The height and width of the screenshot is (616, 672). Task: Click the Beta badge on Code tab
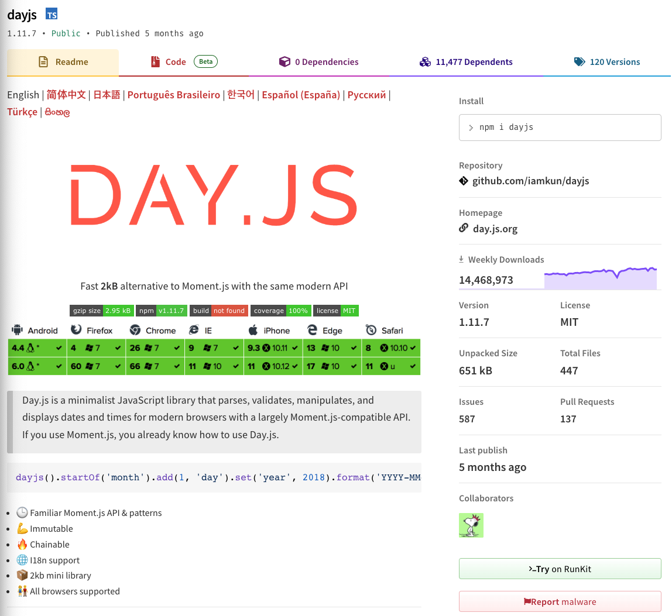[205, 61]
